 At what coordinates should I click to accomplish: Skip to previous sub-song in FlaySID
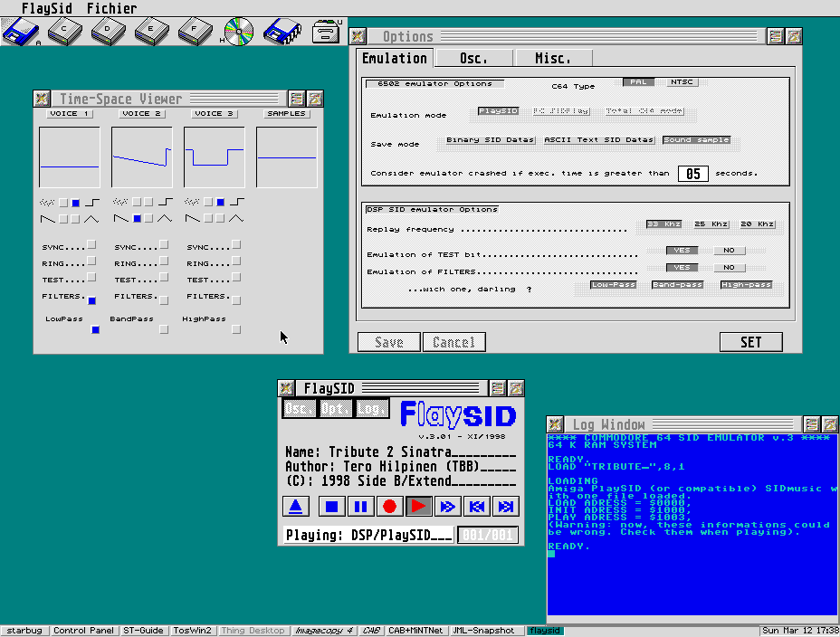[476, 507]
